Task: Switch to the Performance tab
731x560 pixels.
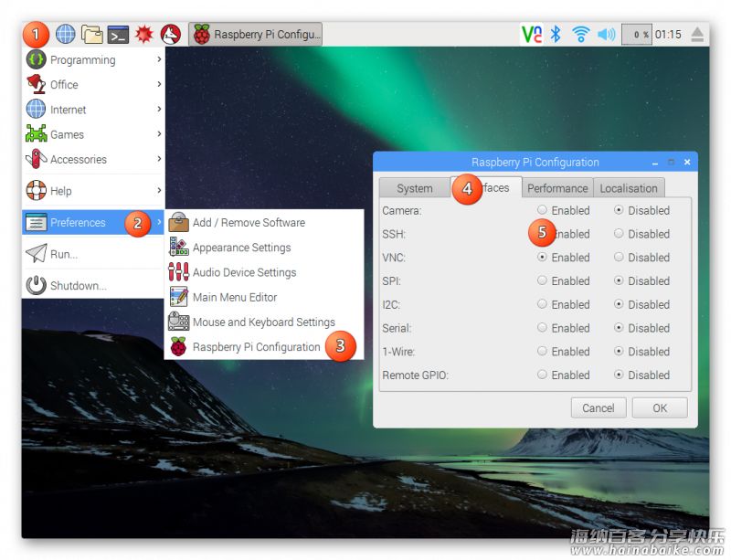Action: point(557,188)
